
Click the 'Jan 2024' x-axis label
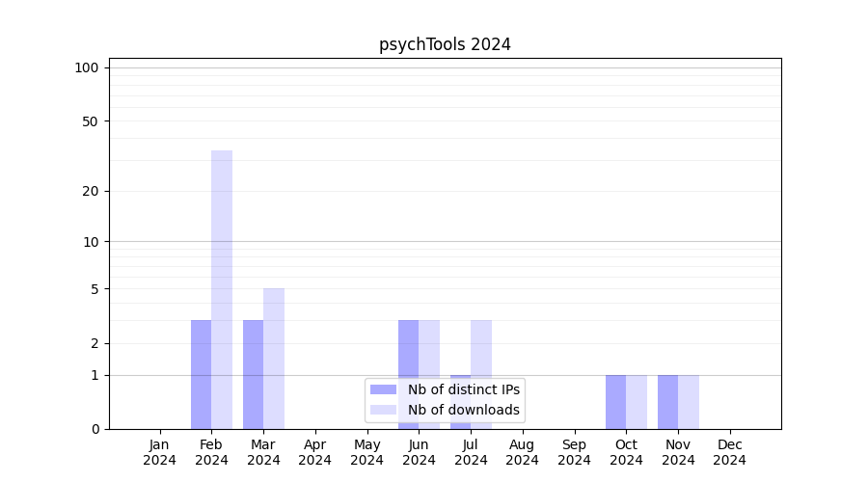click(x=159, y=452)
